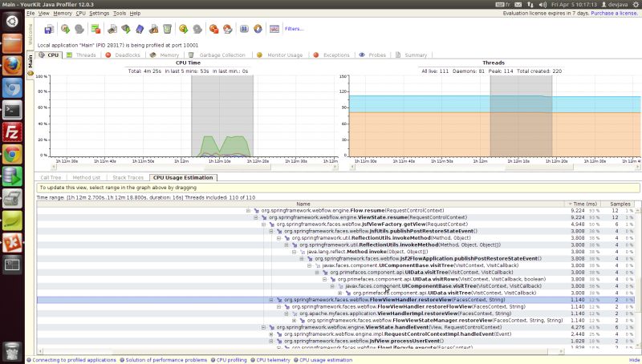Click the orange refresh circle toolbar icon
642x364 pixels.
tap(258, 29)
